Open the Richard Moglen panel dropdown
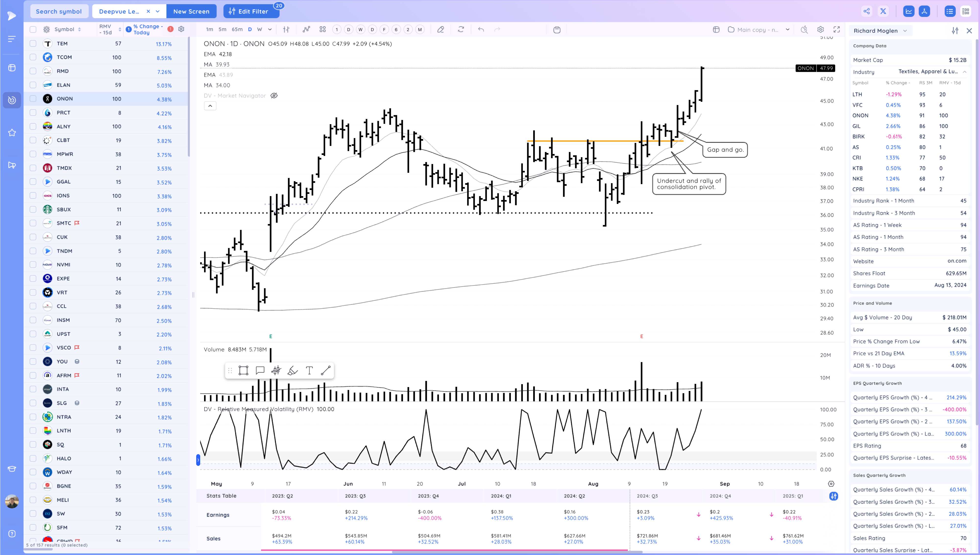Image resolution: width=980 pixels, height=555 pixels. point(905,31)
